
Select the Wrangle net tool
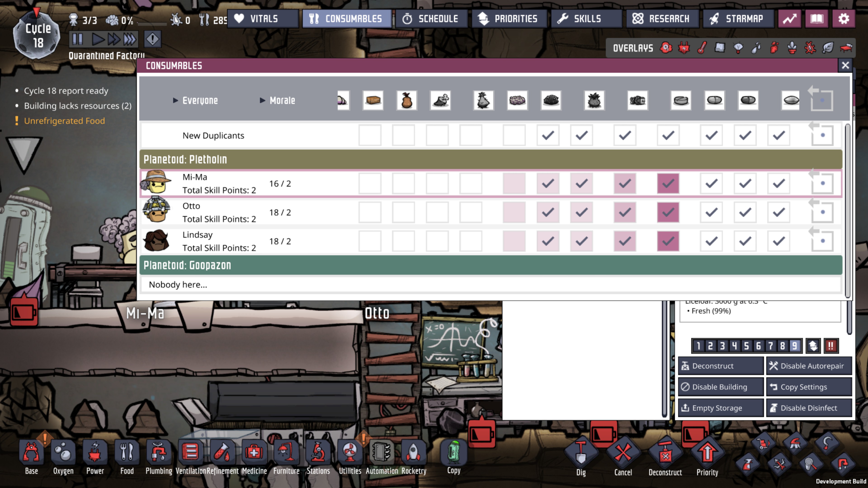[811, 465]
